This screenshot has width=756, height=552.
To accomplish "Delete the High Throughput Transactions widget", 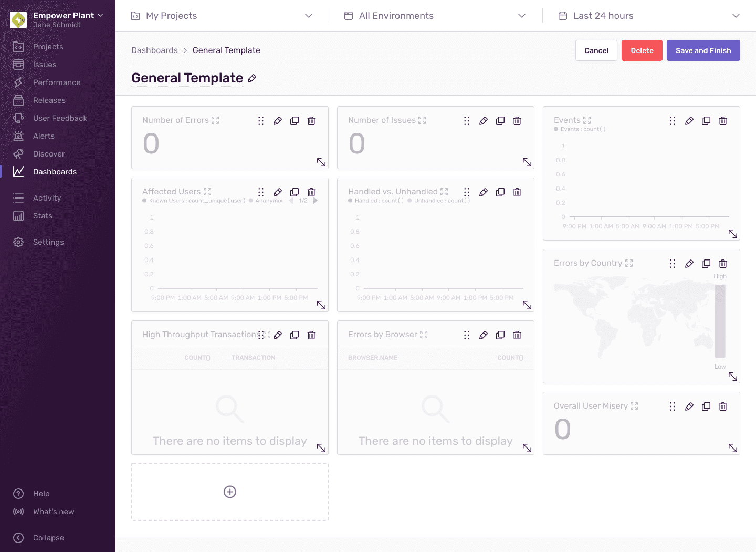I will pos(311,335).
